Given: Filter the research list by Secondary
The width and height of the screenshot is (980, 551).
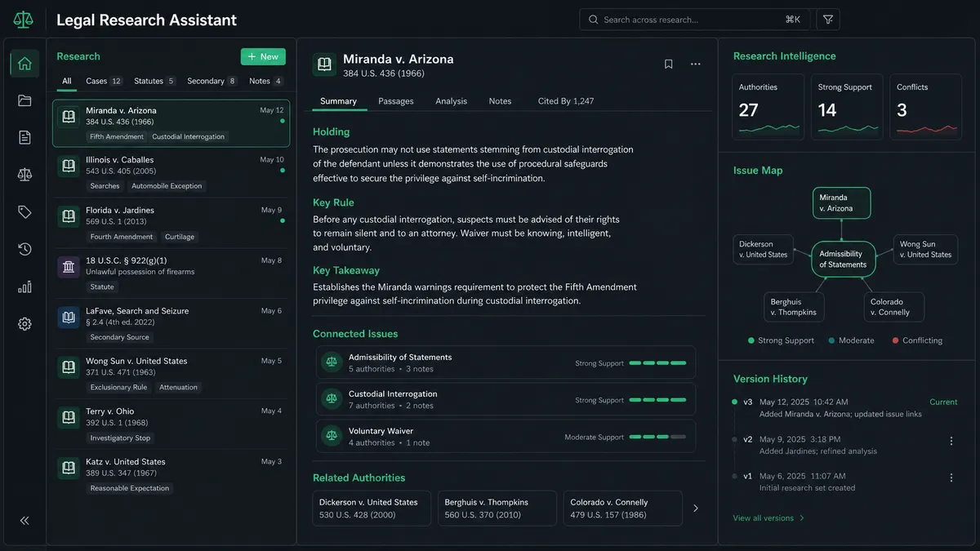Looking at the screenshot, I should point(212,81).
